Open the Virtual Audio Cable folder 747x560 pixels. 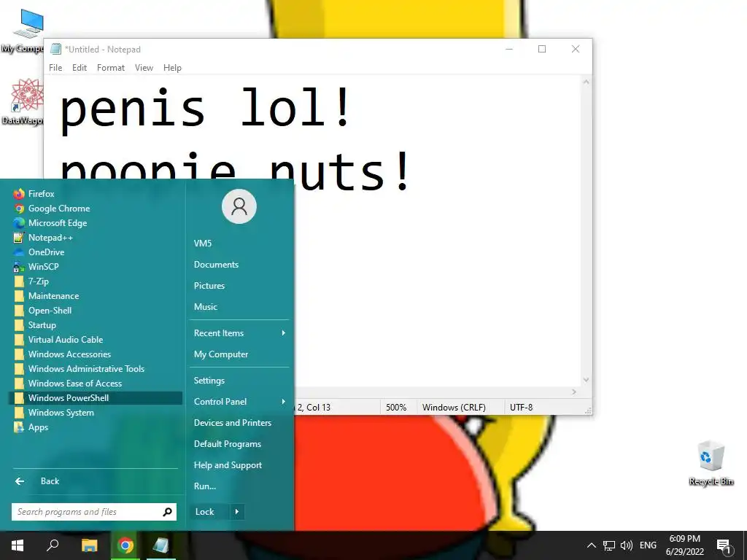click(x=96, y=340)
